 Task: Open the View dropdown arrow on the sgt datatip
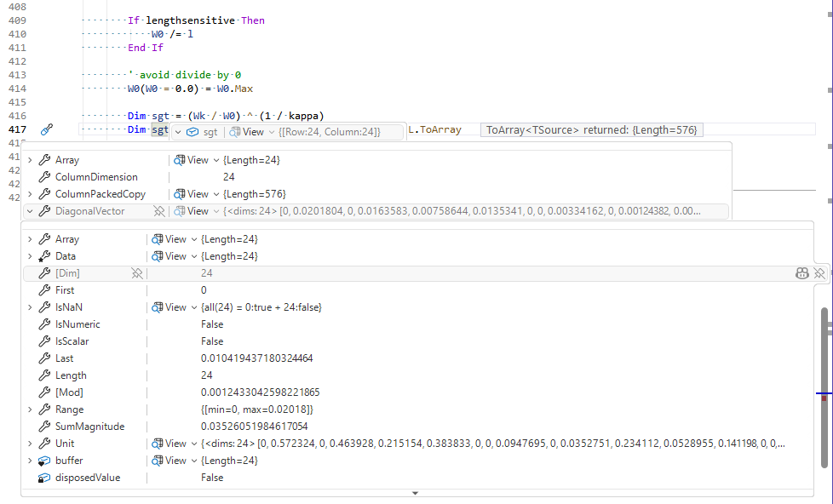(x=271, y=132)
